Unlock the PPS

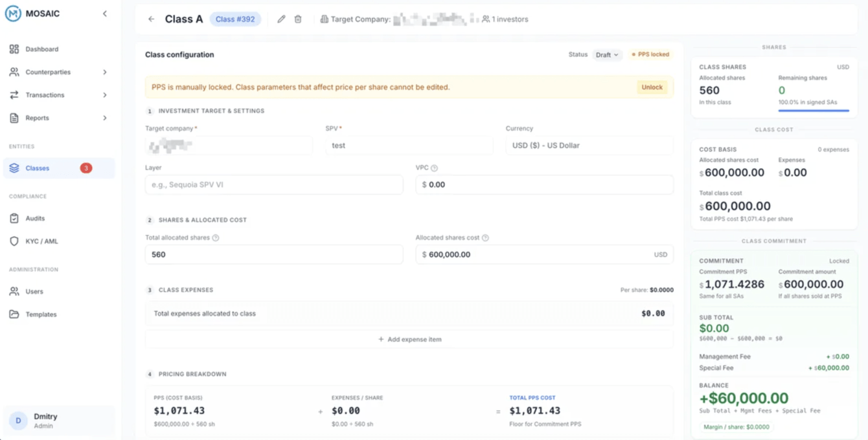(x=652, y=87)
